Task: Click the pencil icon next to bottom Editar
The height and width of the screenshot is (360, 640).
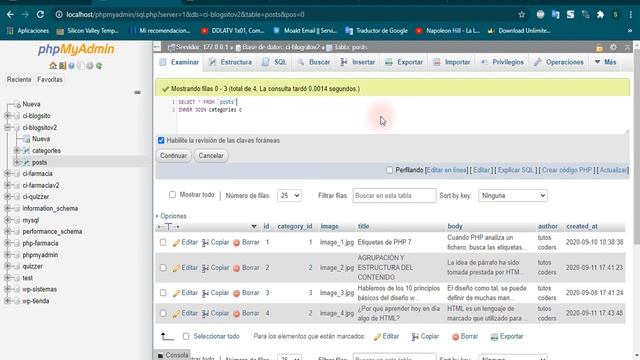Action: pyautogui.click(x=377, y=337)
